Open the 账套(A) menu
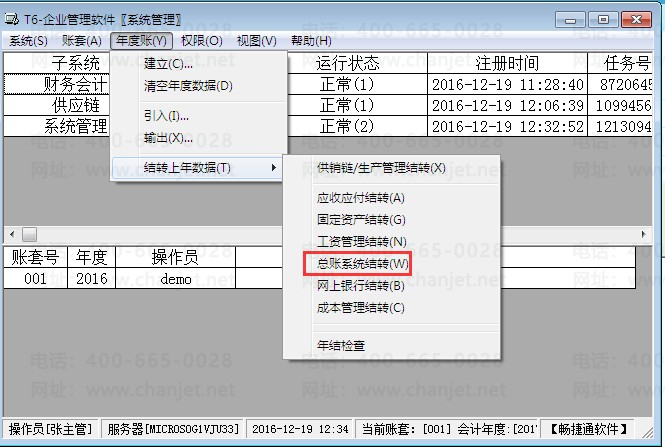 coord(81,41)
